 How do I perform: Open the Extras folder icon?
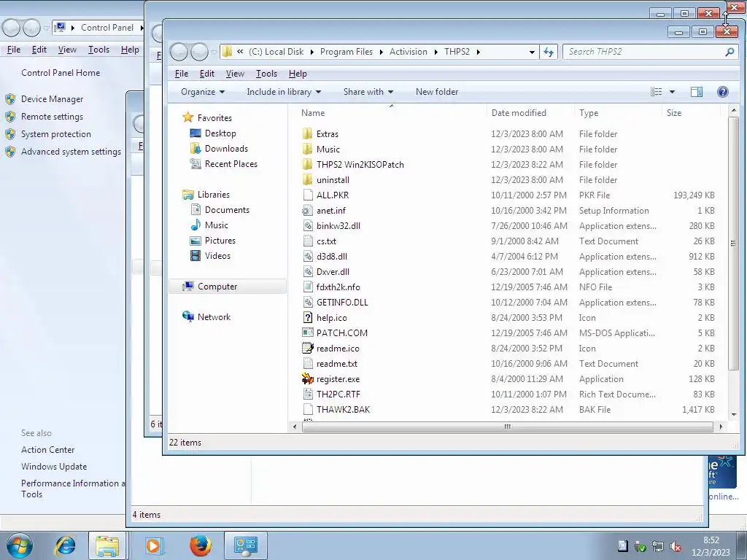pyautogui.click(x=307, y=134)
